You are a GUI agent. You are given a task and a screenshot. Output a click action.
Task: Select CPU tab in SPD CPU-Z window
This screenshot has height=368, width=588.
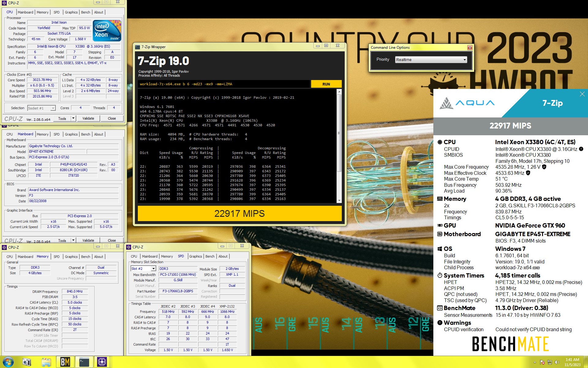pyautogui.click(x=134, y=256)
